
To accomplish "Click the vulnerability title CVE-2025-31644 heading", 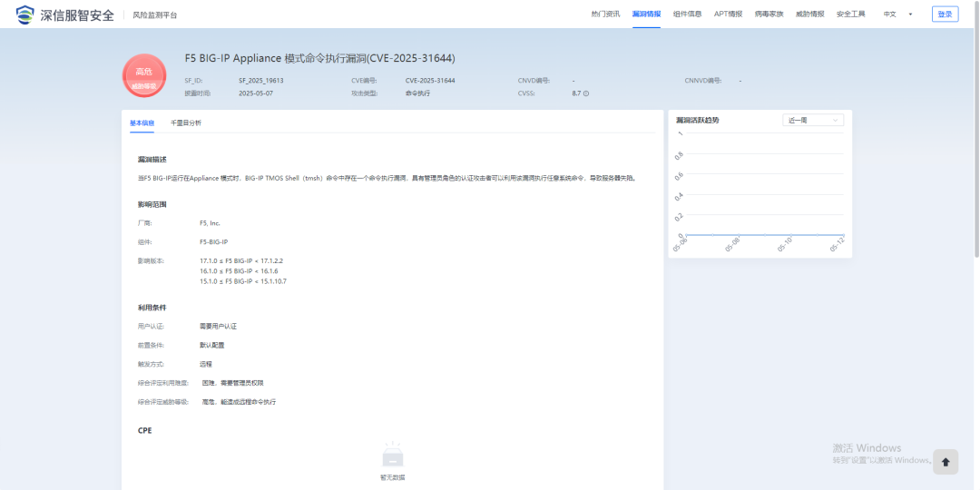I will point(320,58).
